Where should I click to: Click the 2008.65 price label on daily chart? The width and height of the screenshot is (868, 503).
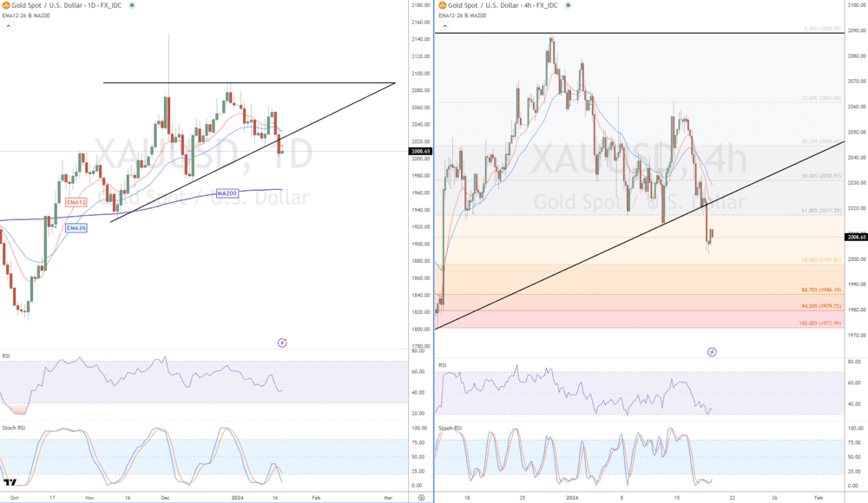[x=420, y=151]
